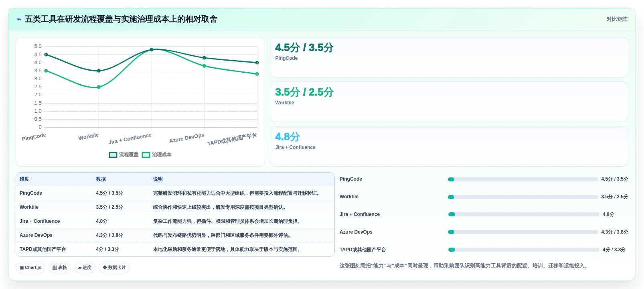Click the Worktile progress bar
644x289 pixels.
point(523,197)
